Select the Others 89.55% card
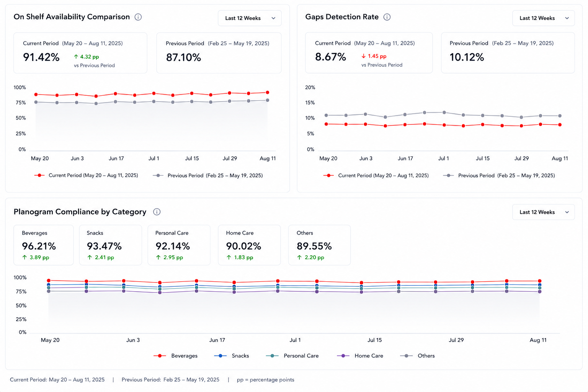Image resolution: width=588 pixels, height=392 pixels. point(319,245)
